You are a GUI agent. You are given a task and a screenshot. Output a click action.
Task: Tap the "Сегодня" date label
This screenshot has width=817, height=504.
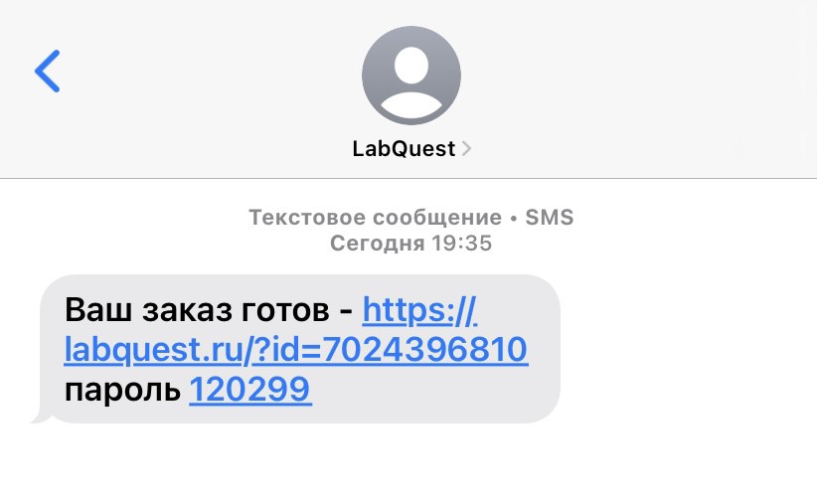click(378, 244)
